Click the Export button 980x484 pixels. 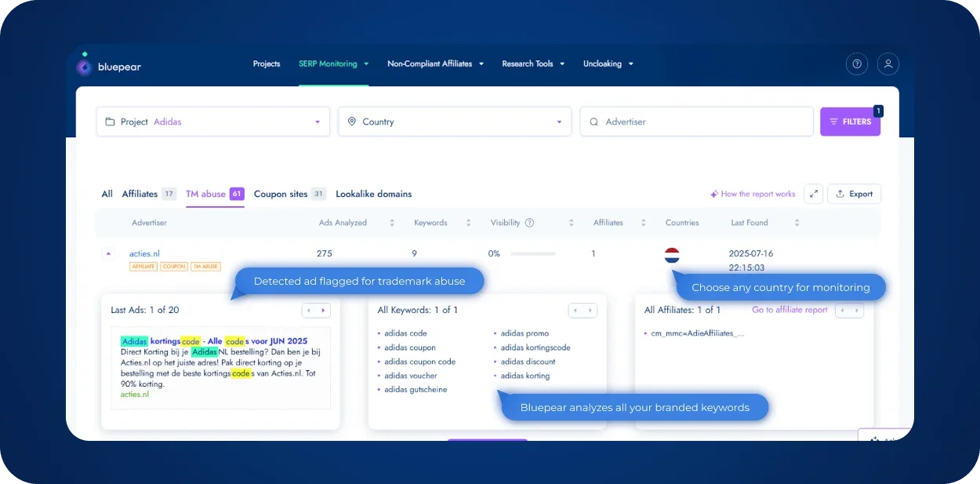[x=854, y=194]
